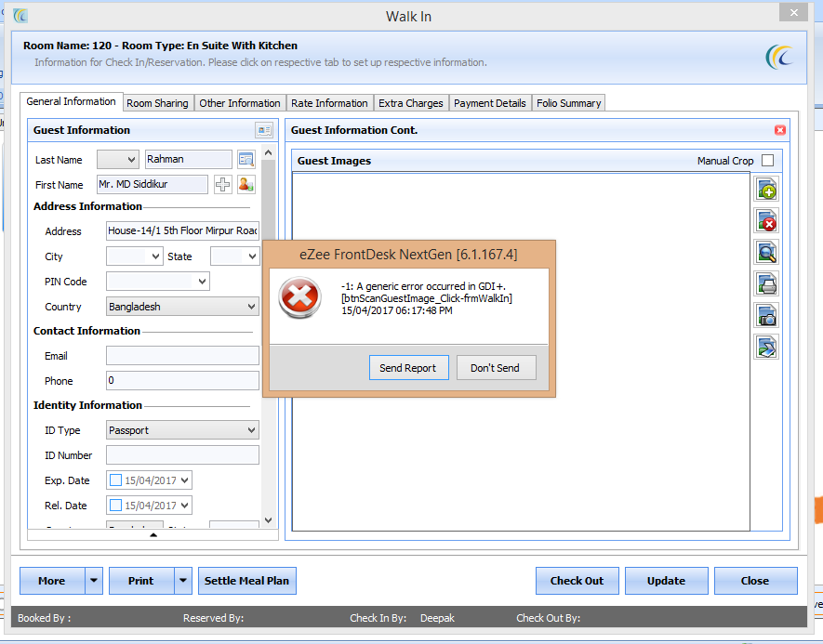823x644 pixels.
Task: Open the Exp. Date calendar dropdown arrow
Action: click(185, 480)
